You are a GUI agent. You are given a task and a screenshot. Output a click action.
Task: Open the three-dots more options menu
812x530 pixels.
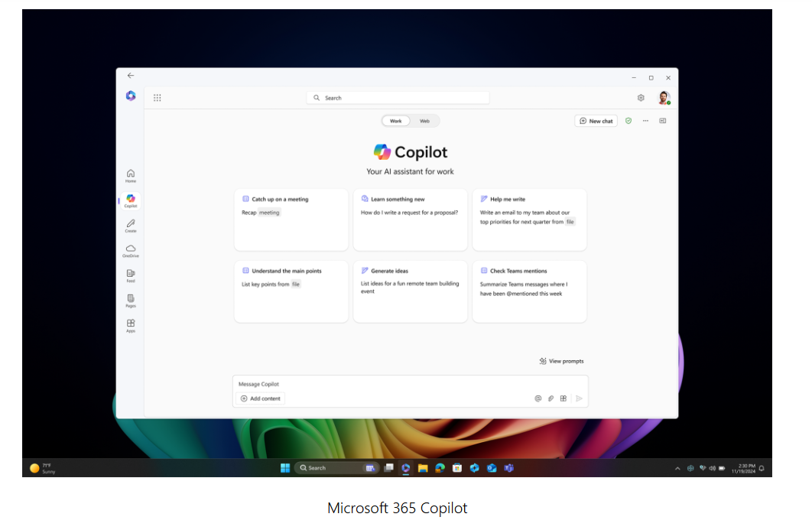(x=645, y=121)
